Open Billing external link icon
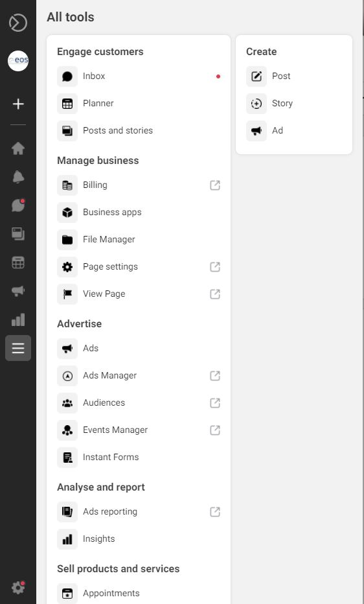Image resolution: width=364 pixels, height=604 pixels. point(215,185)
